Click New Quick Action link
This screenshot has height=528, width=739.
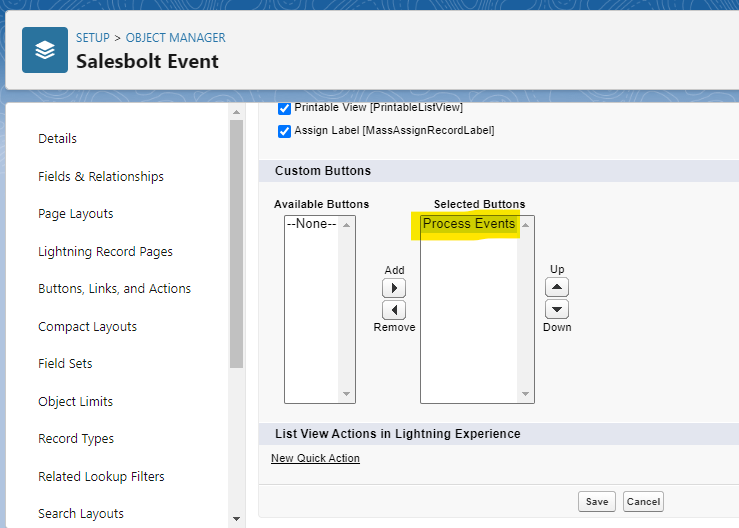(315, 458)
